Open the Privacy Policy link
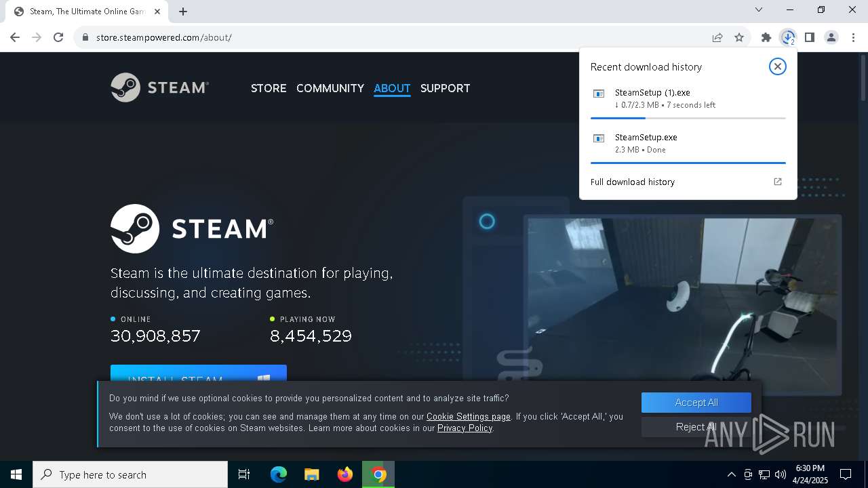The image size is (868, 488). (465, 428)
